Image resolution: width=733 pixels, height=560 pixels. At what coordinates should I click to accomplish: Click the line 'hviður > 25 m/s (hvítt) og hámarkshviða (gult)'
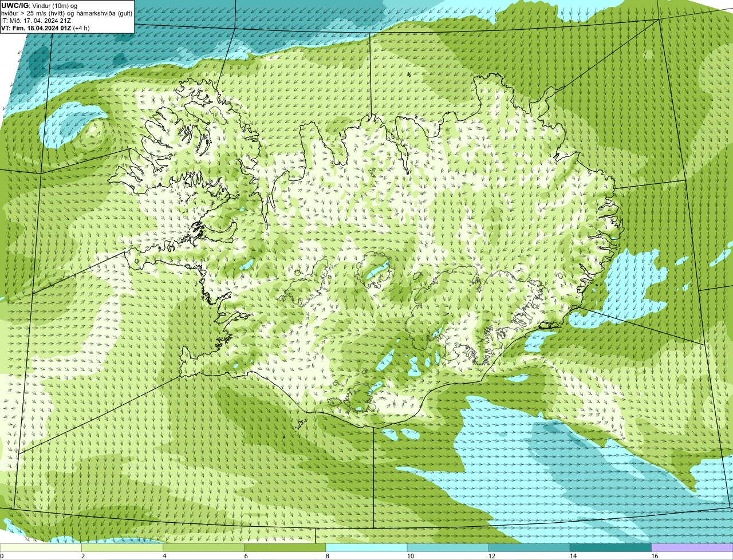click(66, 13)
